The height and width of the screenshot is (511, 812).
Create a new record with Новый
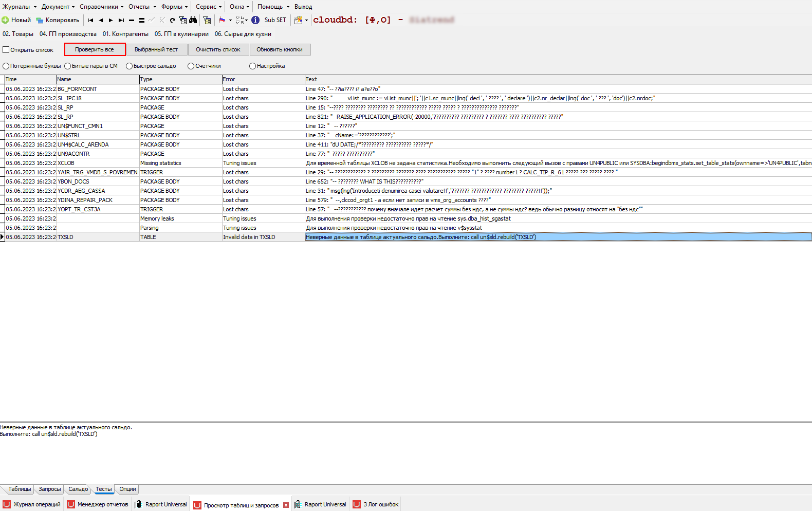click(x=16, y=20)
